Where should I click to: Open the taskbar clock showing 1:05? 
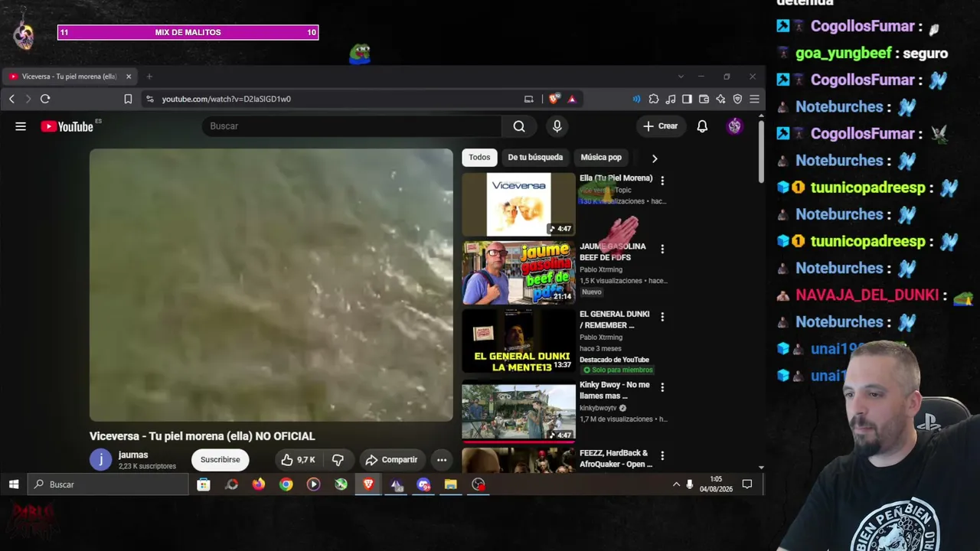(716, 484)
